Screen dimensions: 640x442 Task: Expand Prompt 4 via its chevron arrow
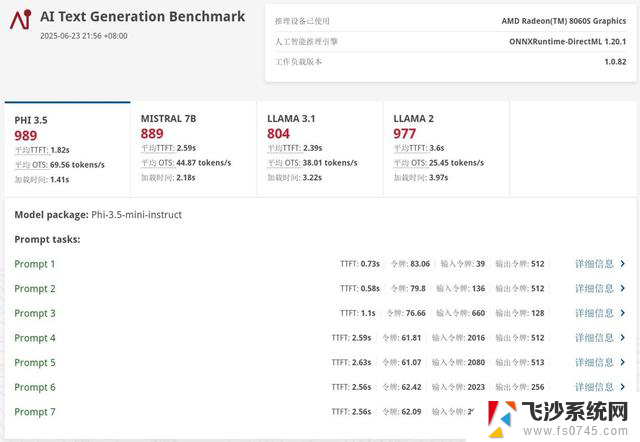[622, 338]
